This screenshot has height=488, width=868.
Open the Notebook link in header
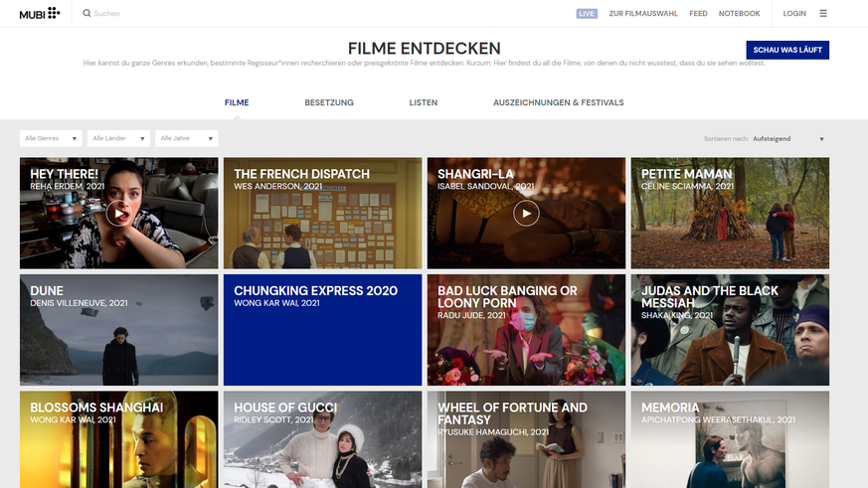[x=739, y=14]
